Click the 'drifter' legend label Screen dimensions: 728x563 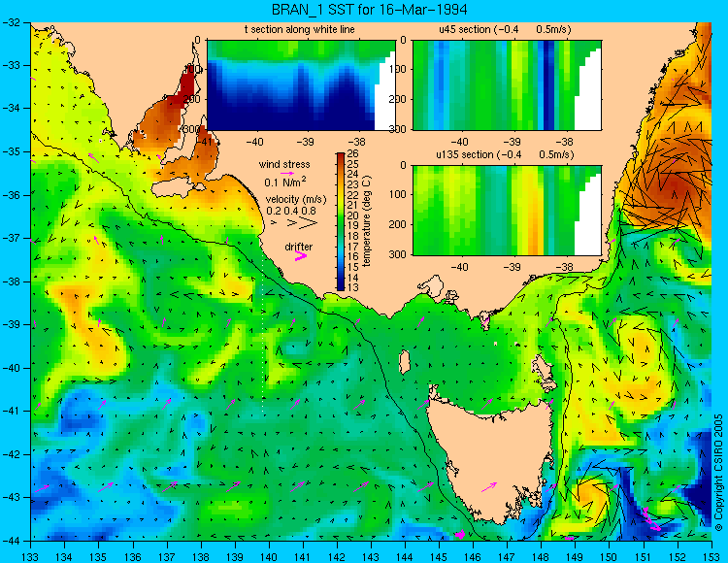tap(299, 247)
